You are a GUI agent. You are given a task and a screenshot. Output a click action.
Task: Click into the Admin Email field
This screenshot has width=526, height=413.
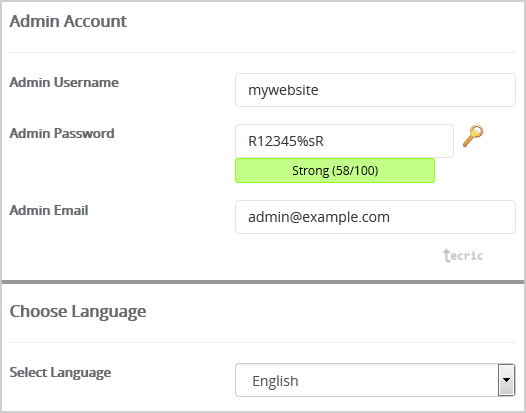tap(375, 217)
